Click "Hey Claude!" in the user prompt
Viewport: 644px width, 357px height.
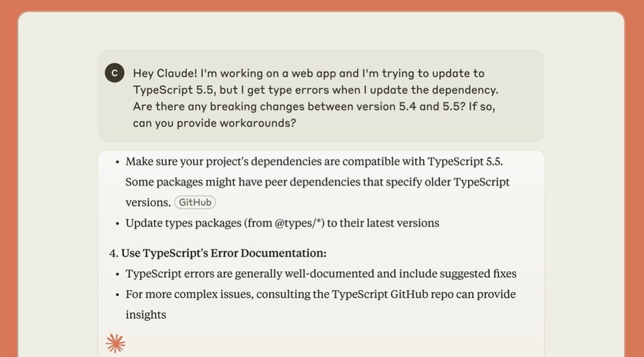165,74
